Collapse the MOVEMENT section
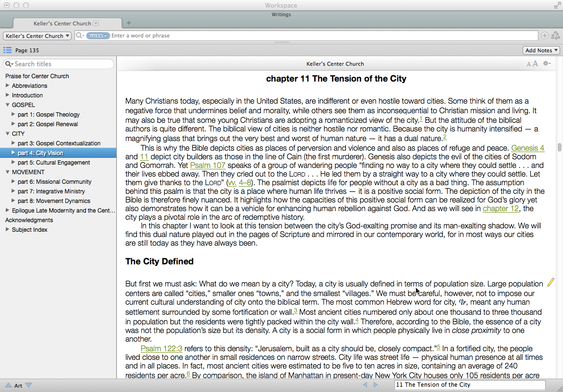 (x=7, y=172)
